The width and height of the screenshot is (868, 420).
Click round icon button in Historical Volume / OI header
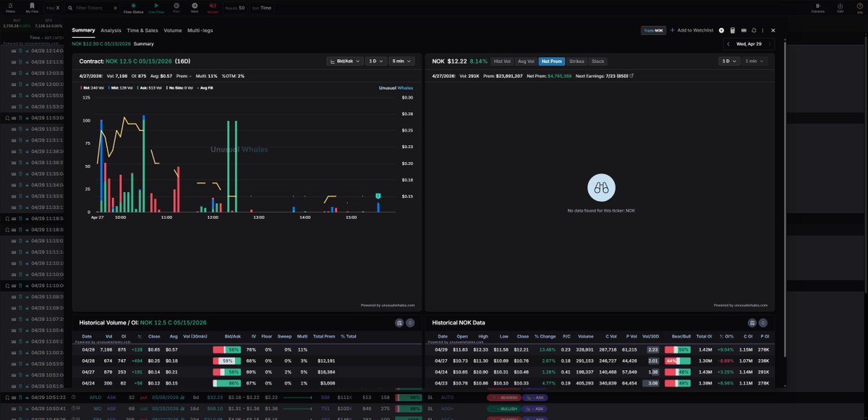click(x=410, y=322)
